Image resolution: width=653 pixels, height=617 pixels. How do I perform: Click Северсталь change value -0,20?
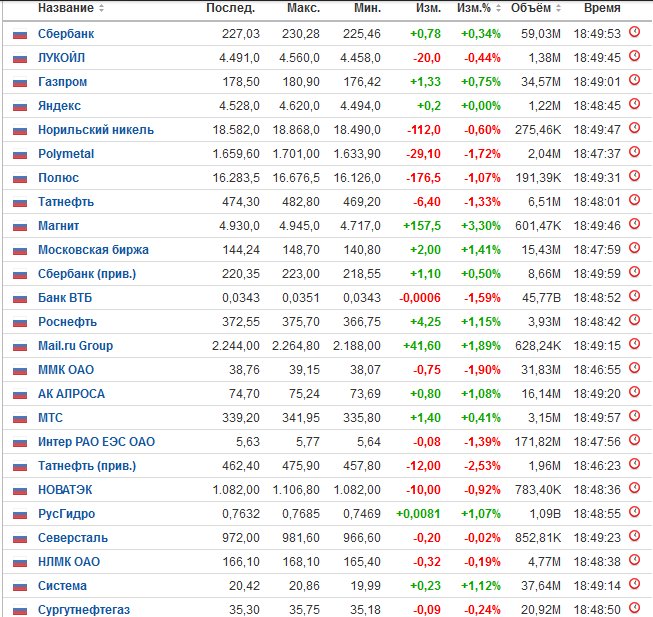click(427, 538)
